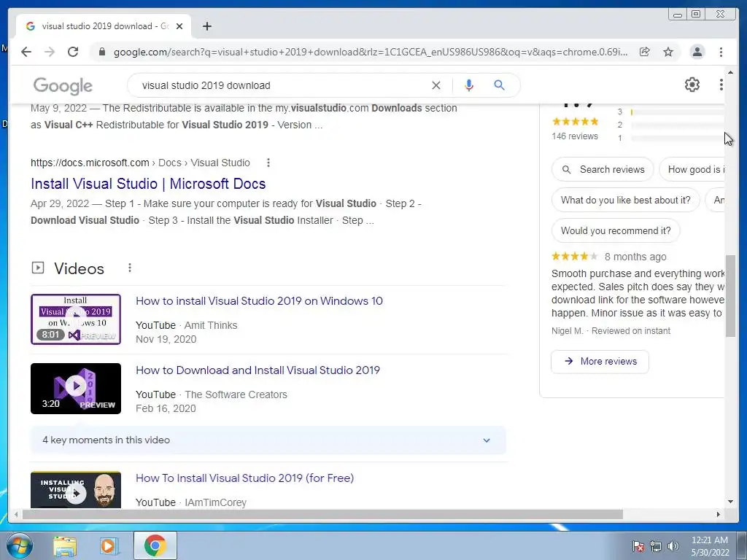This screenshot has width=747, height=560.
Task: Select the Would you recommend it? chip
Action: click(616, 230)
